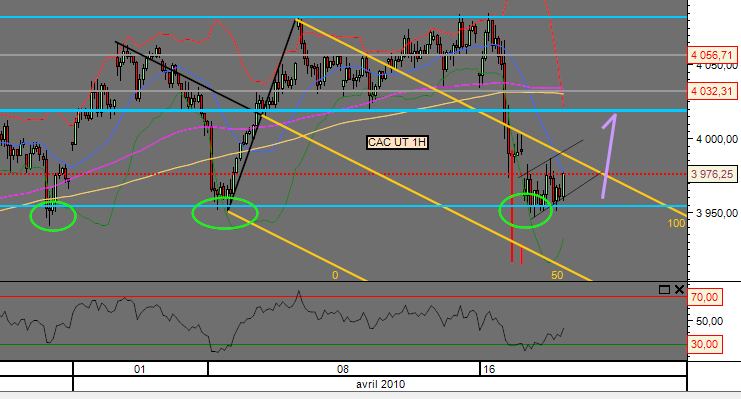
Task: Click the '08' date on time axis
Action: click(x=343, y=369)
